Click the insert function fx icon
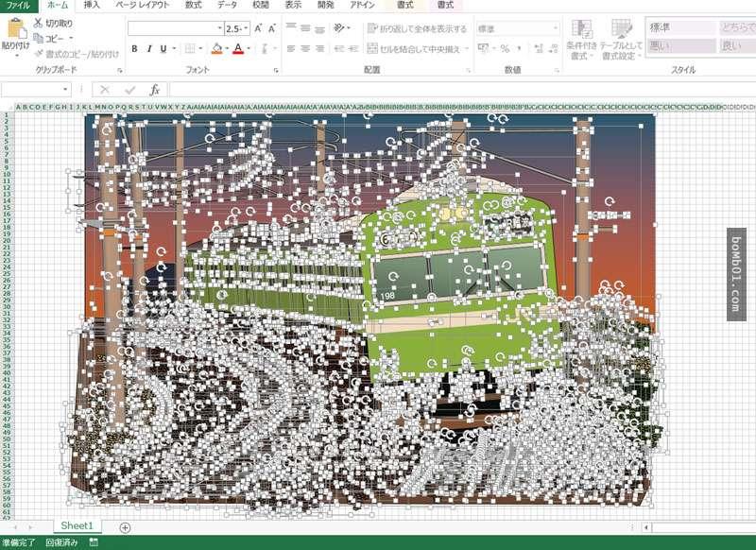Viewport: 756px width, 550px height. pos(155,90)
